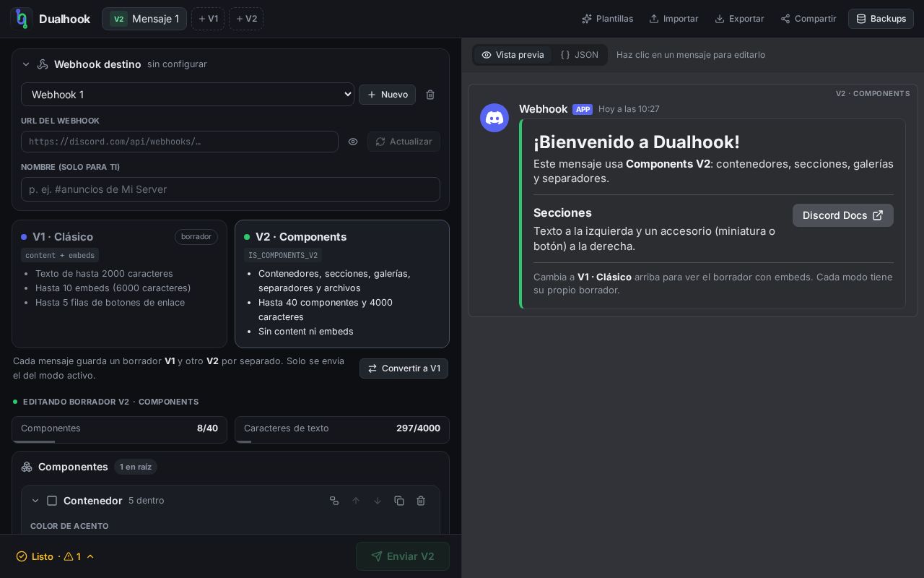Toggle webhook URL visibility eye
Image resolution: width=924 pixels, height=578 pixels.
pos(353,142)
